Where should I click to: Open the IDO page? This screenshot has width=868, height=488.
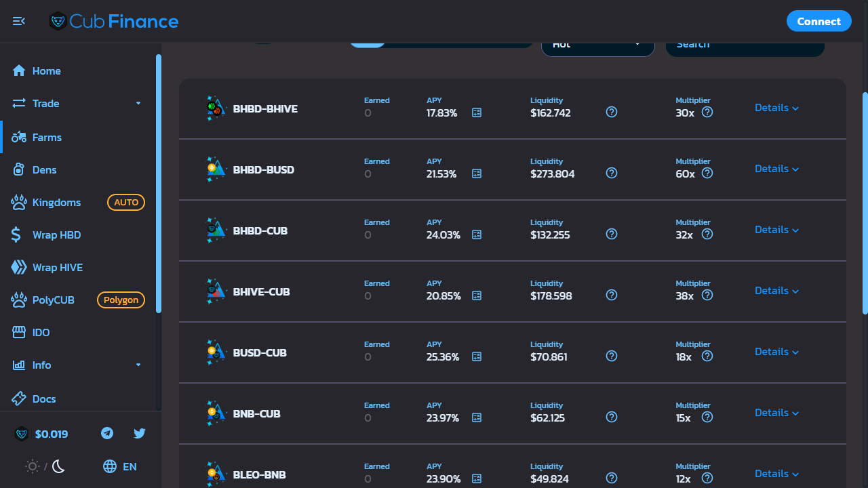(x=78, y=333)
